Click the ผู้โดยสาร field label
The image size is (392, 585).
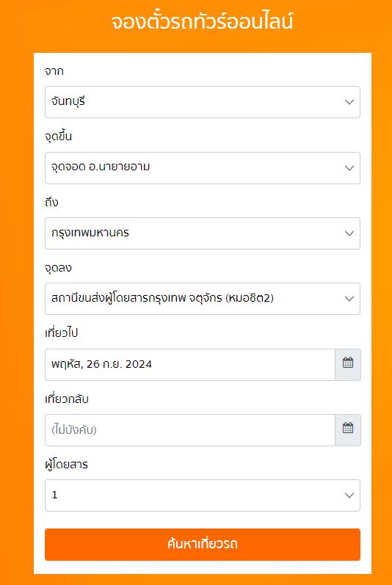[66, 465]
